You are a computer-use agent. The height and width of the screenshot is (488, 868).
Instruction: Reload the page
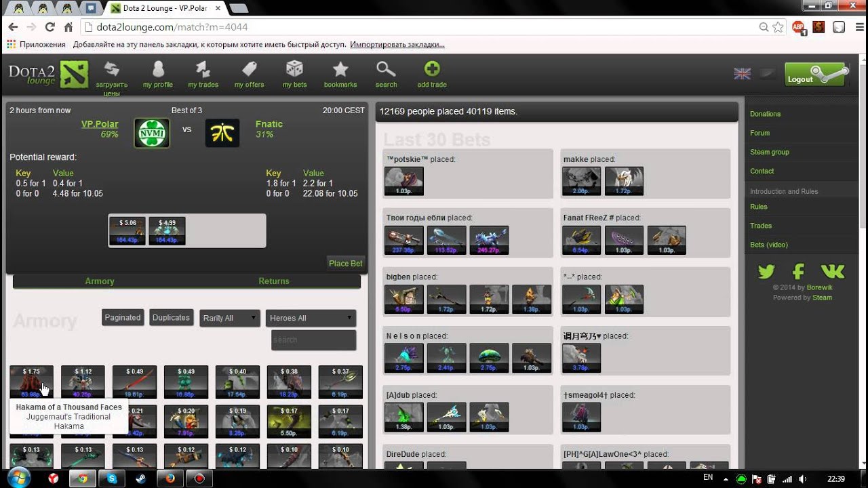tap(50, 27)
